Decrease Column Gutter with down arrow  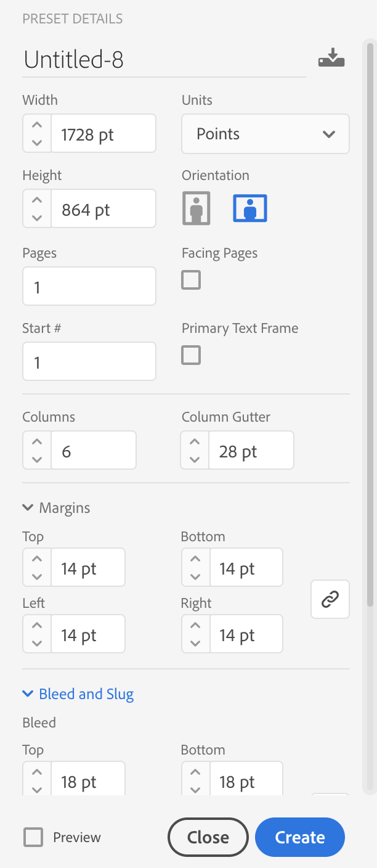195,459
